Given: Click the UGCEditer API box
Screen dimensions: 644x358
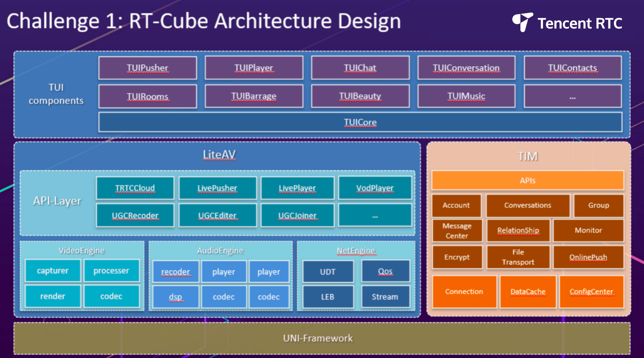Looking at the screenshot, I should [217, 215].
